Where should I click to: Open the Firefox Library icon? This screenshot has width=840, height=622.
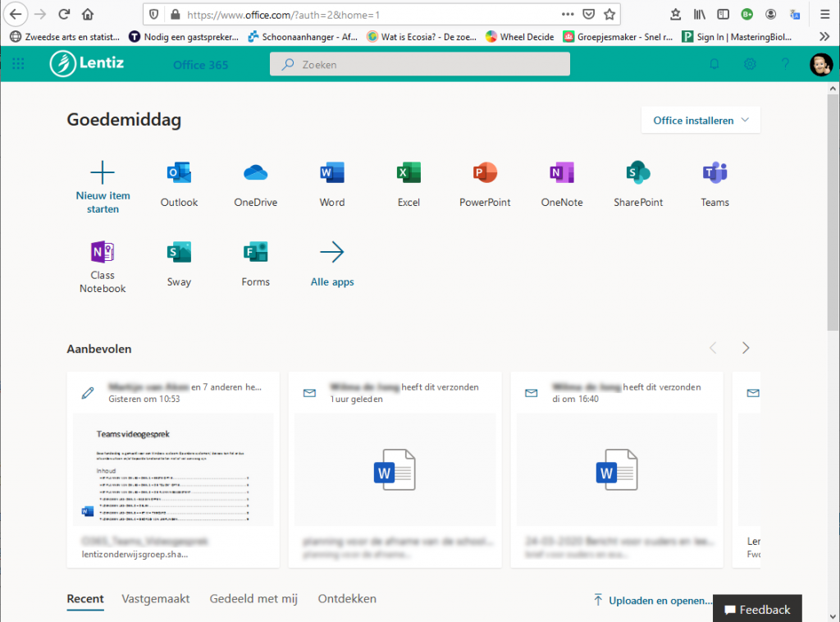tap(699, 15)
